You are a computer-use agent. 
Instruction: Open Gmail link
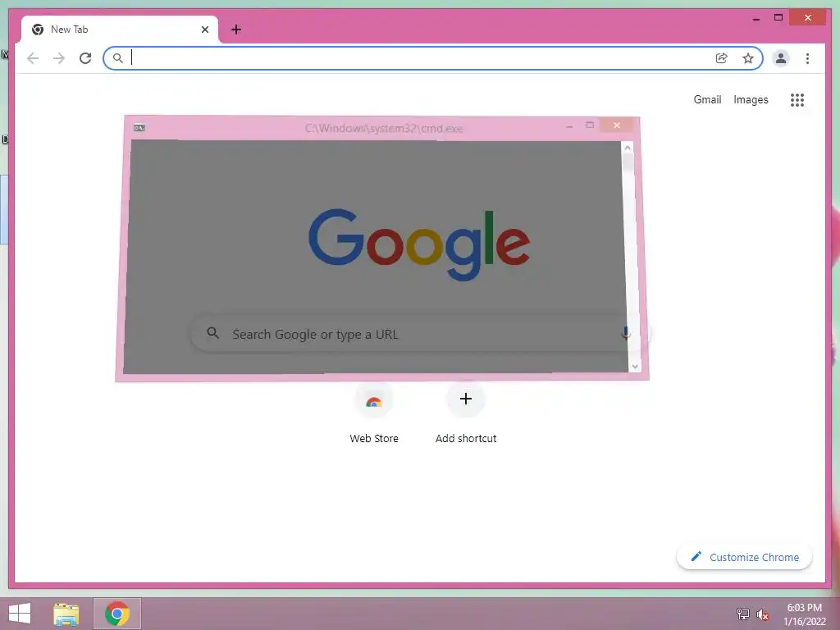point(707,99)
